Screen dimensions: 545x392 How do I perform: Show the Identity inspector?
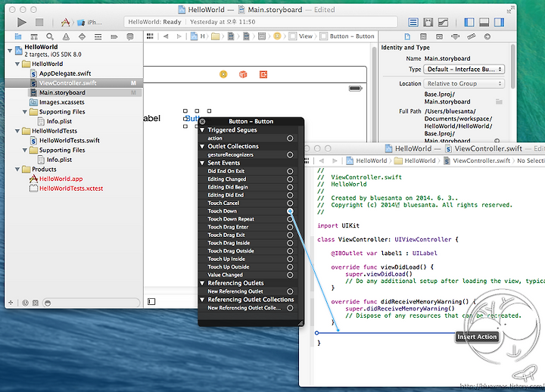[439, 36]
